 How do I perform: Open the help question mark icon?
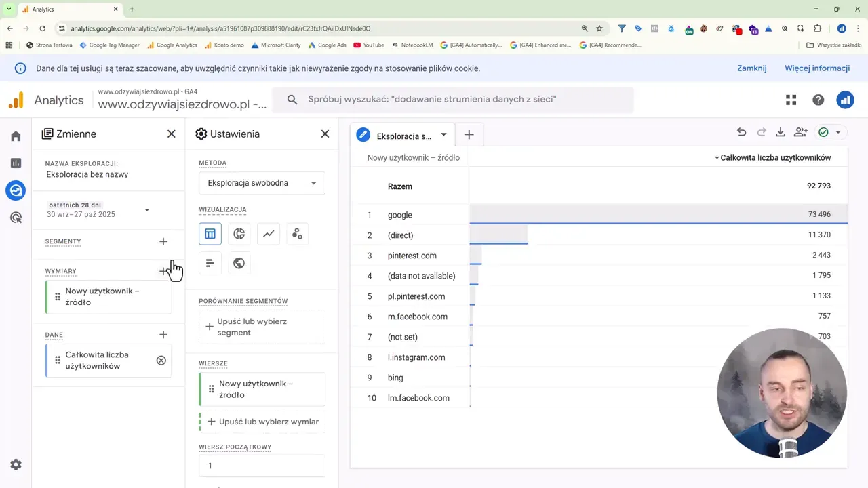click(818, 100)
